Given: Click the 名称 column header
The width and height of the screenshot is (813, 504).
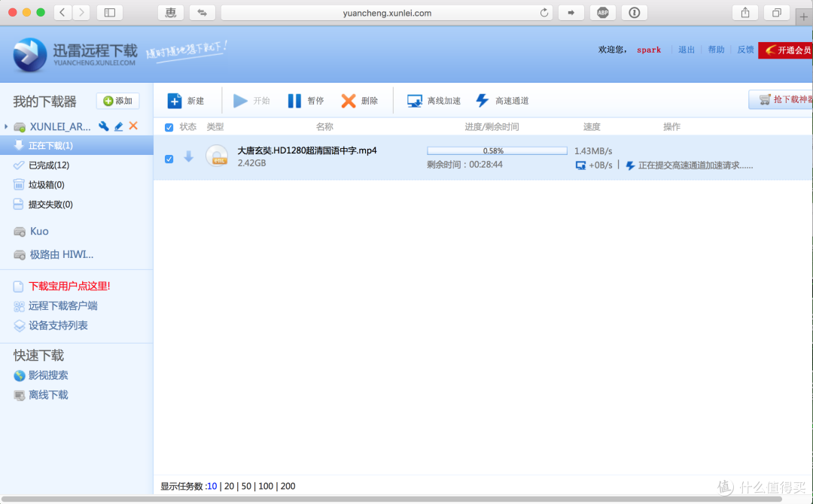Looking at the screenshot, I should point(324,127).
